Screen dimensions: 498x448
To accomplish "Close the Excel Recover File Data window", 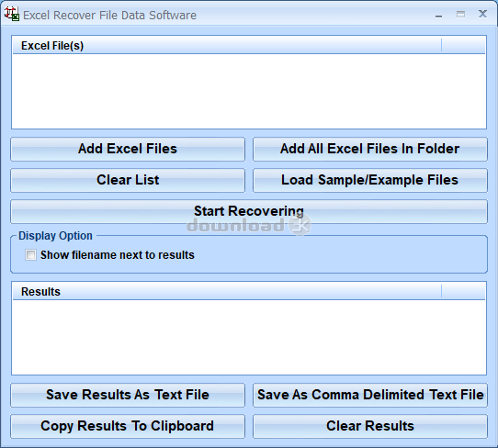I will click(482, 14).
